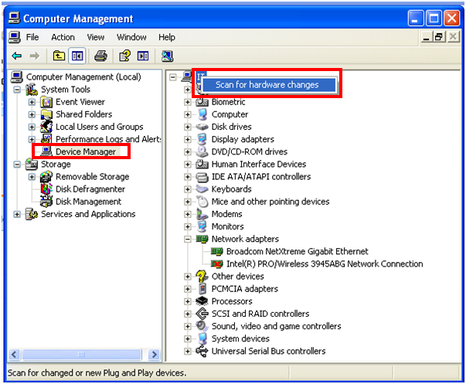Viewport: 466px width, 384px height.
Task: Click the disabled Intel wireless adapter icon
Action: click(217, 264)
